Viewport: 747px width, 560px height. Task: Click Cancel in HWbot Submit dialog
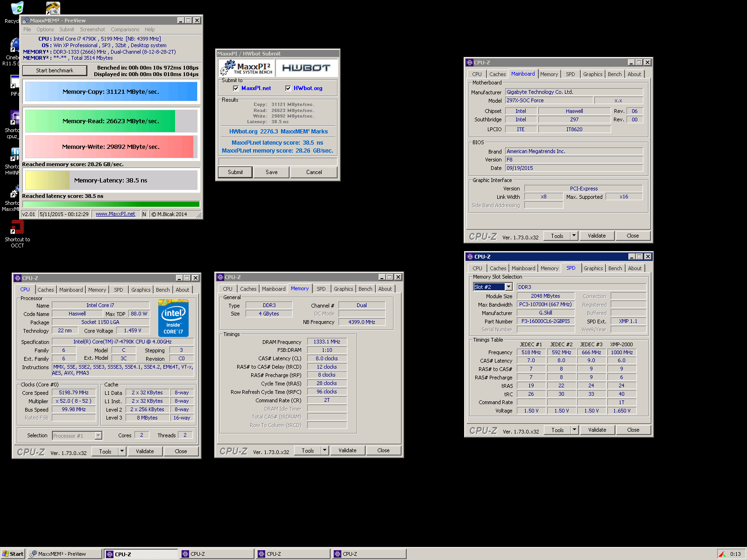click(x=314, y=172)
